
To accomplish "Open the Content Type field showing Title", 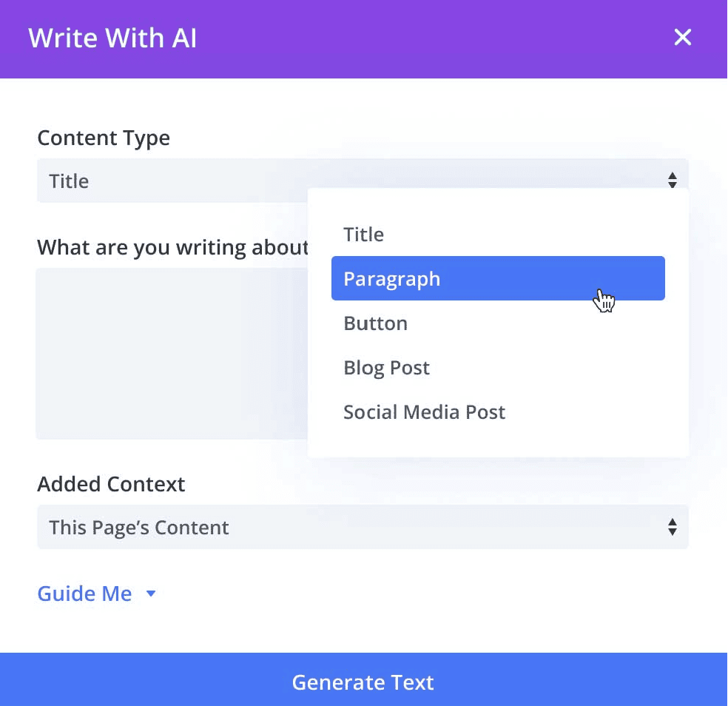I will pos(363,181).
